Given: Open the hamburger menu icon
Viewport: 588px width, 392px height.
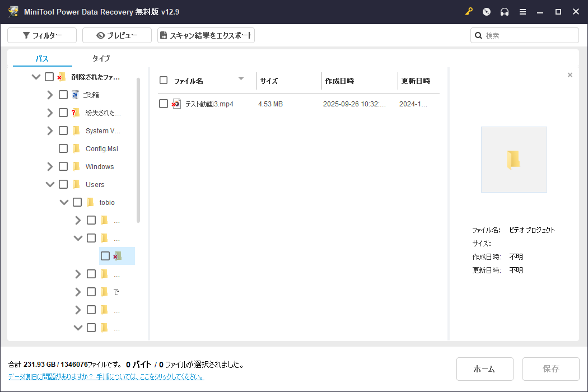Looking at the screenshot, I should (522, 12).
